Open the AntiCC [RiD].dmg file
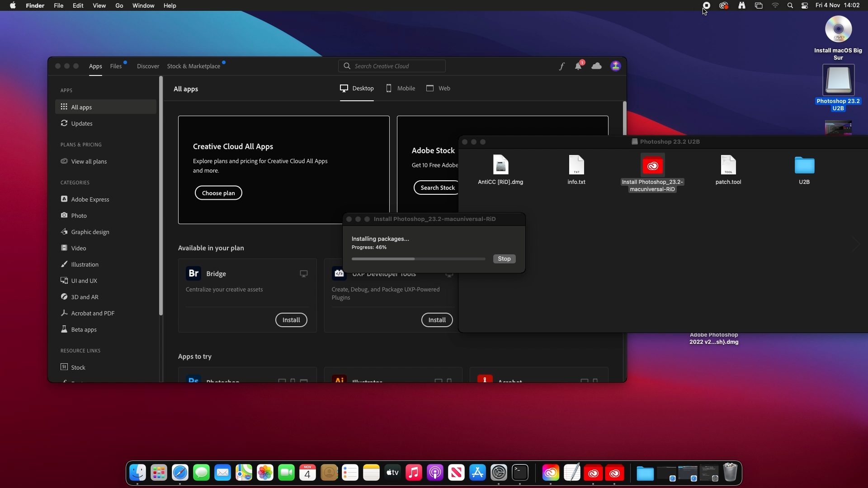 tap(500, 170)
